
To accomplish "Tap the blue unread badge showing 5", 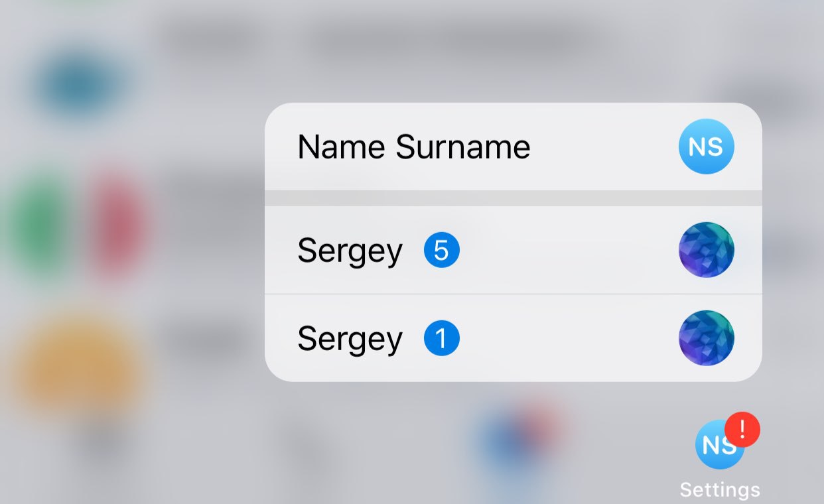I will (x=442, y=250).
